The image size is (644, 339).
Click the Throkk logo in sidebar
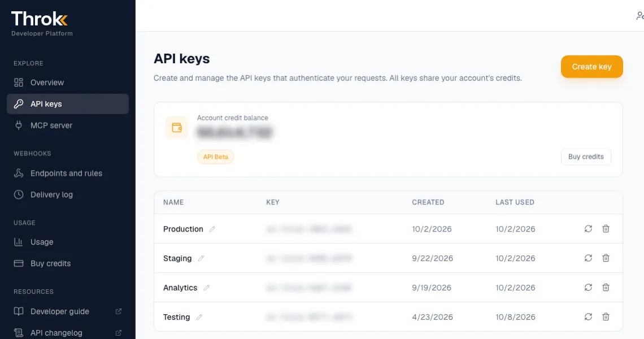(x=40, y=19)
